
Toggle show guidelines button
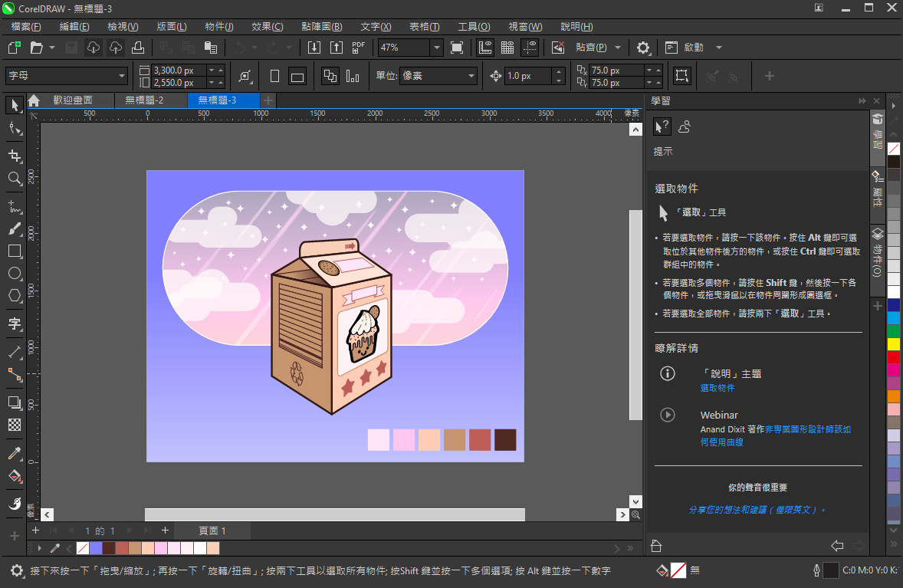point(530,48)
